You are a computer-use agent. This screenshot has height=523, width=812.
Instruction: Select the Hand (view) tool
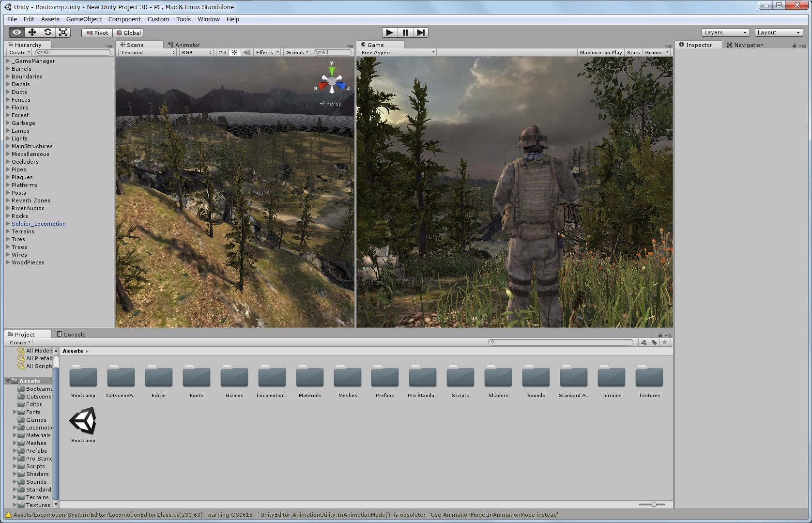pos(16,32)
